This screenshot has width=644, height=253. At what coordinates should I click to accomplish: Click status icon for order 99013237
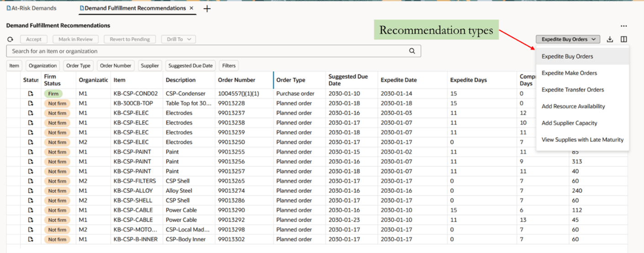(x=31, y=113)
